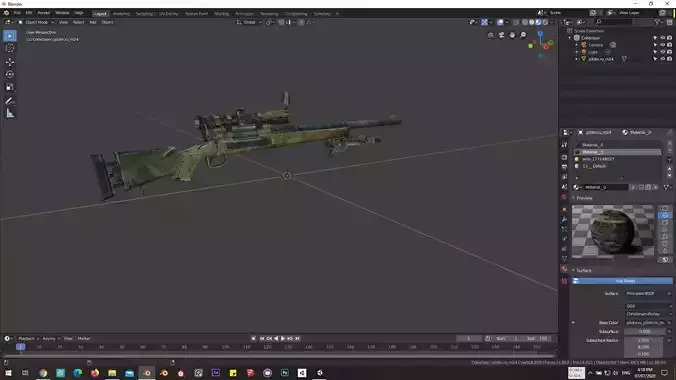The height and width of the screenshot is (380, 676).
Task: Open the Render properties tab
Action: (x=564, y=157)
